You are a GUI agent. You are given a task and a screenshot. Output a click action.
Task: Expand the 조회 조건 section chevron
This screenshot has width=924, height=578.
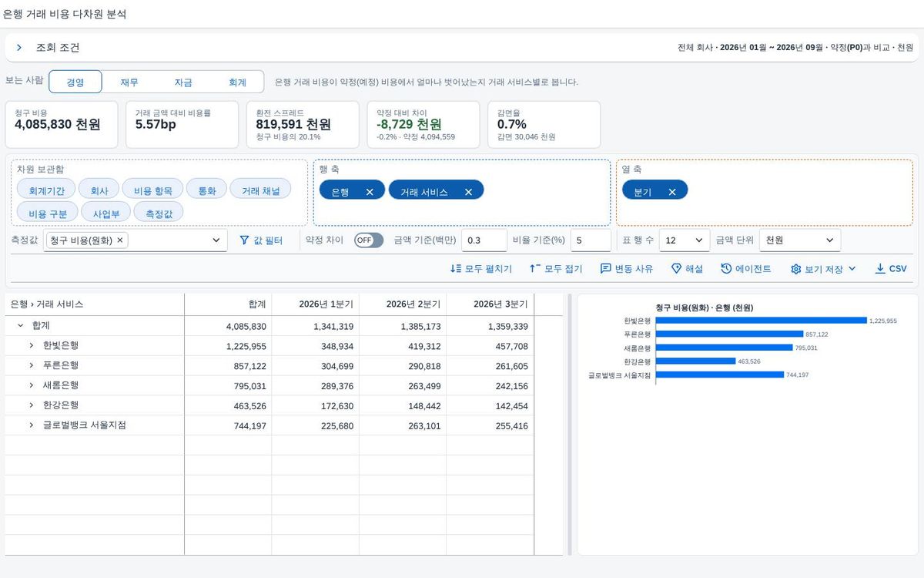tap(19, 48)
